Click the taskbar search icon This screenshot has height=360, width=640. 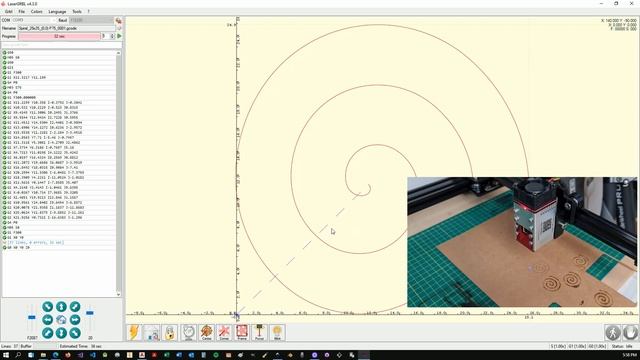click(18, 355)
